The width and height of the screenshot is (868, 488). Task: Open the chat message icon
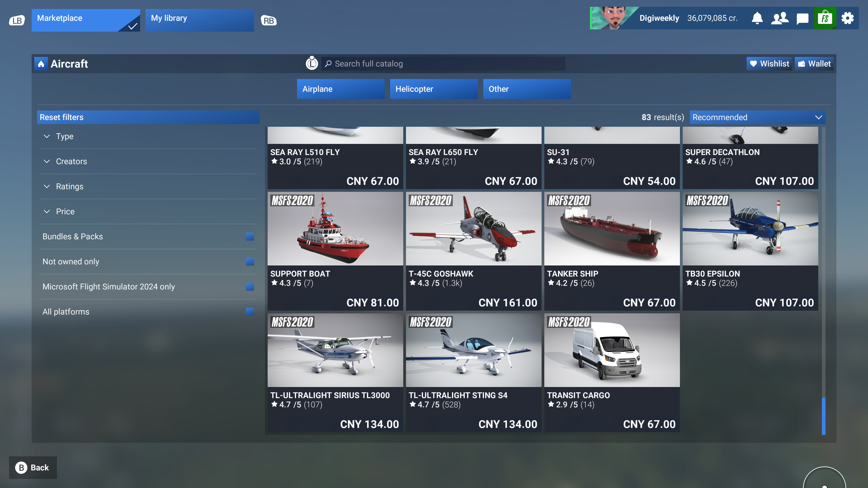[x=802, y=19]
